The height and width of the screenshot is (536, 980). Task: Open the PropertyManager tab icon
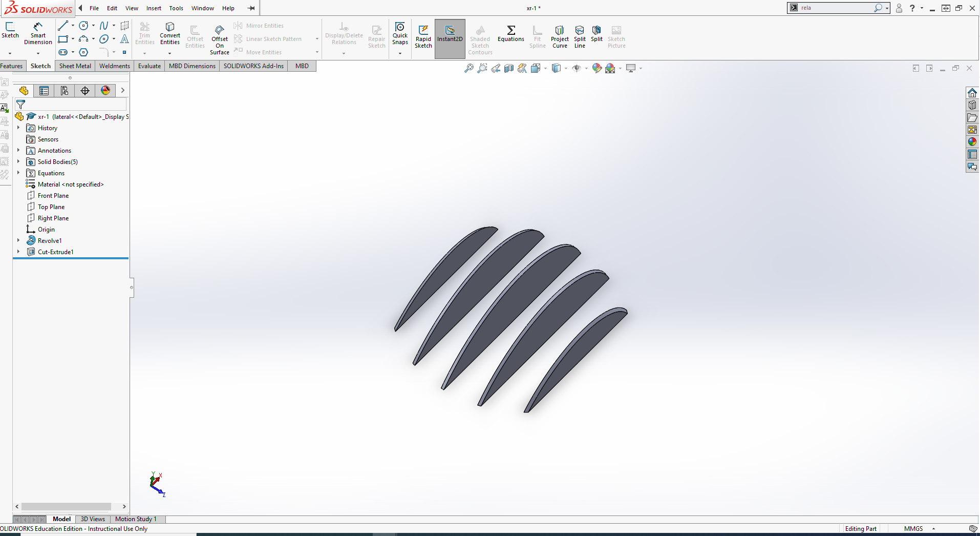tap(44, 91)
